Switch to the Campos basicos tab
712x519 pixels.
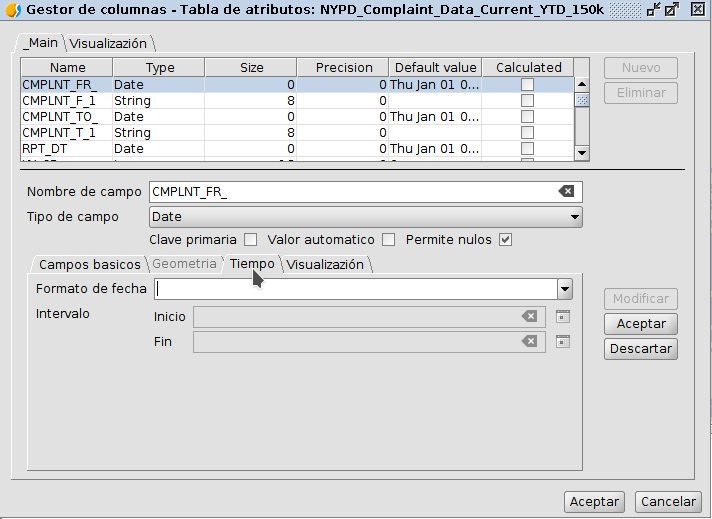90,265
